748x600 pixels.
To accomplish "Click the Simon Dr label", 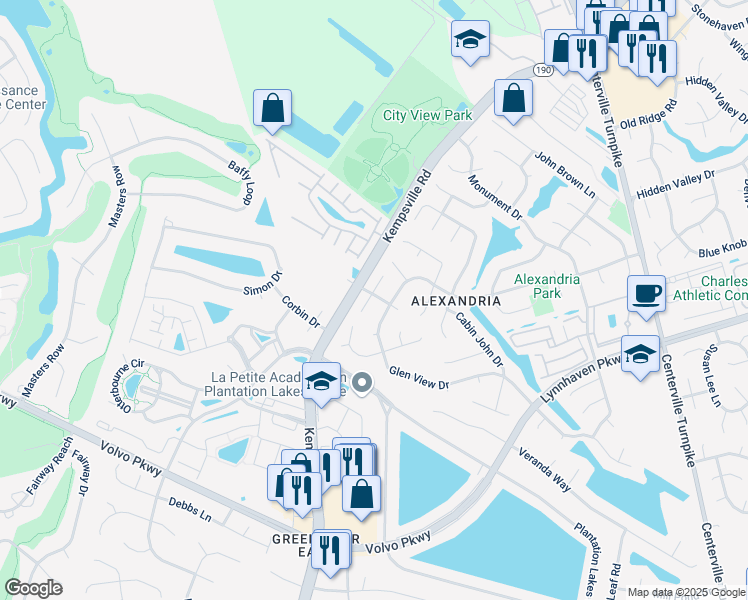I will pos(263,284).
